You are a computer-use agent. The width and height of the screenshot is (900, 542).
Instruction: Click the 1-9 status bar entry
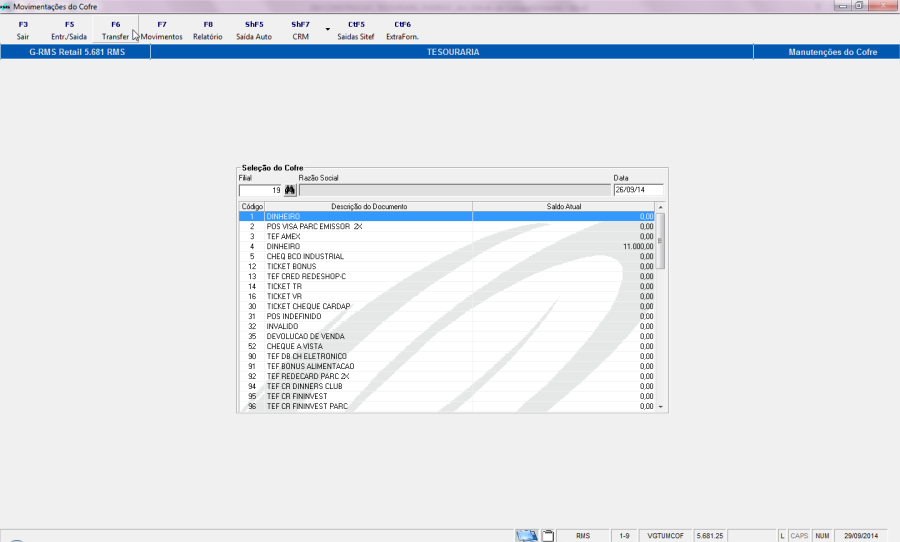[624, 536]
